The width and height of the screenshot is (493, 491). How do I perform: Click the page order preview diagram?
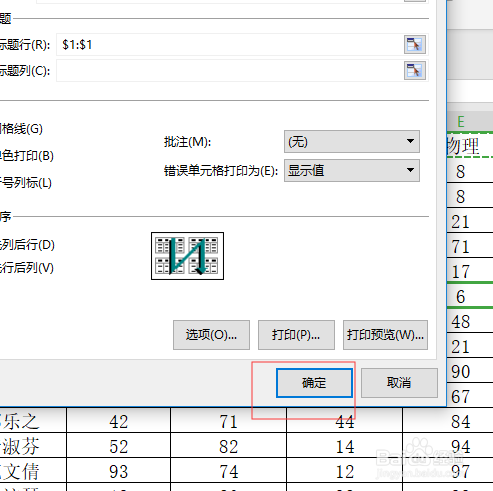coord(187,256)
